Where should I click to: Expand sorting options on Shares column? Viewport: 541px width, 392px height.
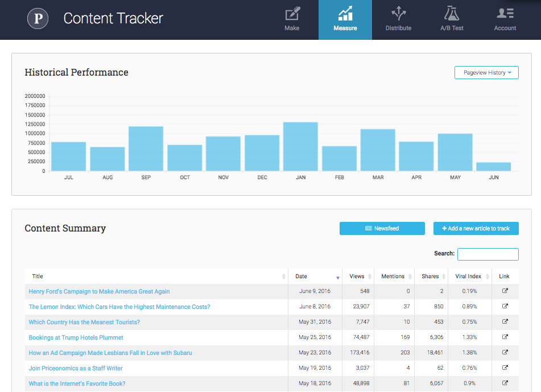431,276
